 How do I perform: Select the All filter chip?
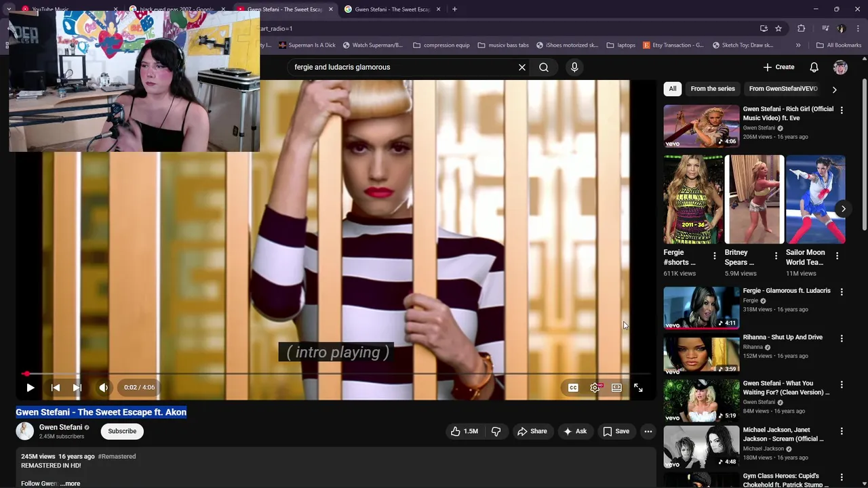pos(672,89)
